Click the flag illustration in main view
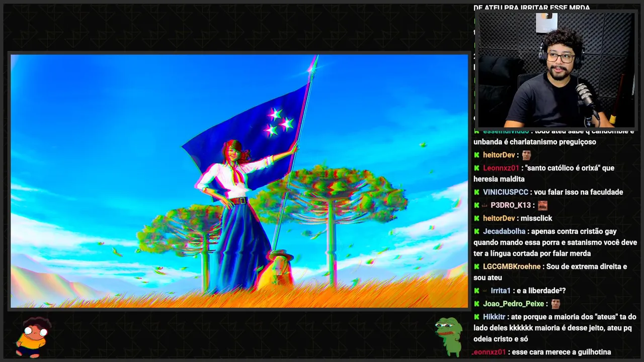The width and height of the screenshot is (644, 362). point(239,181)
